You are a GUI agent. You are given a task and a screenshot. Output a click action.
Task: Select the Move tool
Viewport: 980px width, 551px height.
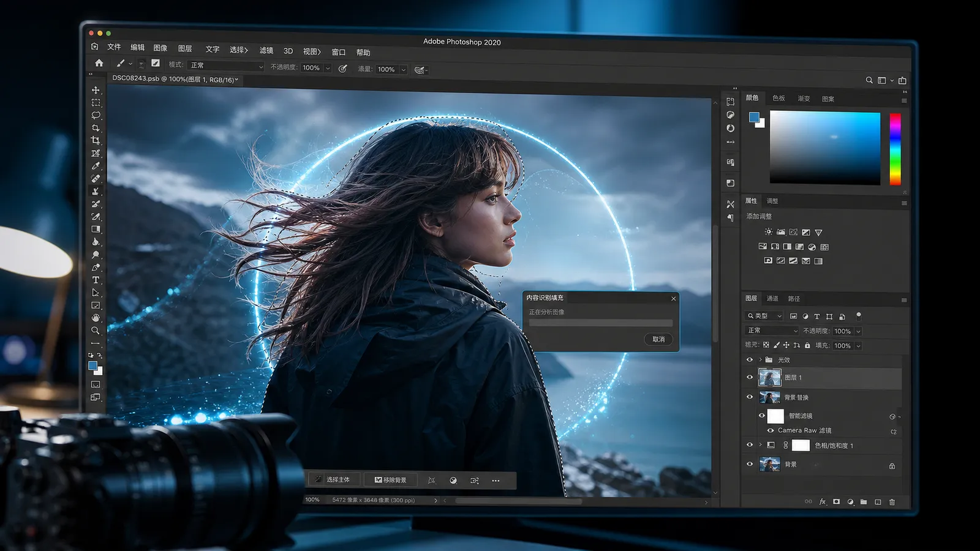tap(96, 90)
